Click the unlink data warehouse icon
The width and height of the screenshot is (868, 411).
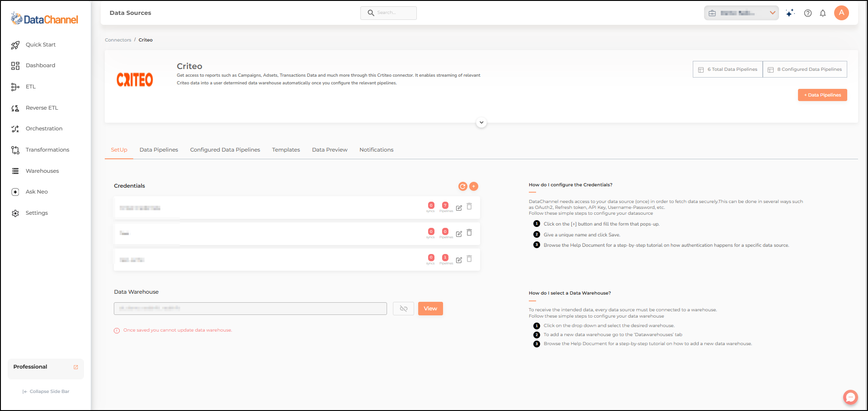pyautogui.click(x=403, y=309)
